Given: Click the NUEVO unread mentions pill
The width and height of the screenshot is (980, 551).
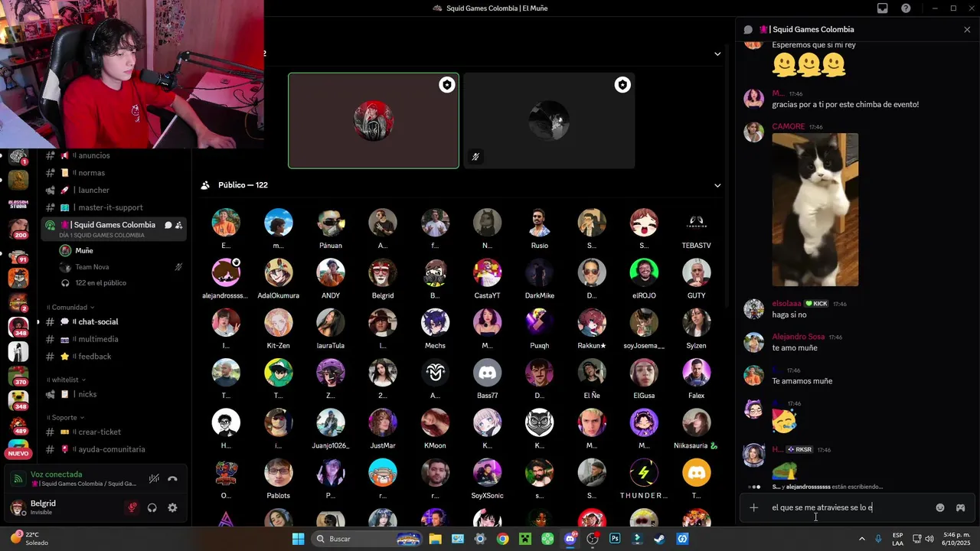Looking at the screenshot, I should tap(18, 454).
